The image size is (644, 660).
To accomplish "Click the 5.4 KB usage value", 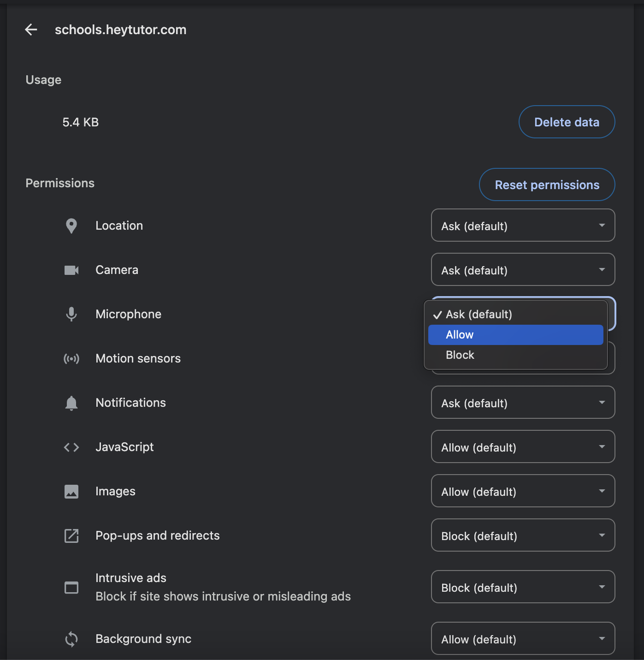I will coord(81,122).
